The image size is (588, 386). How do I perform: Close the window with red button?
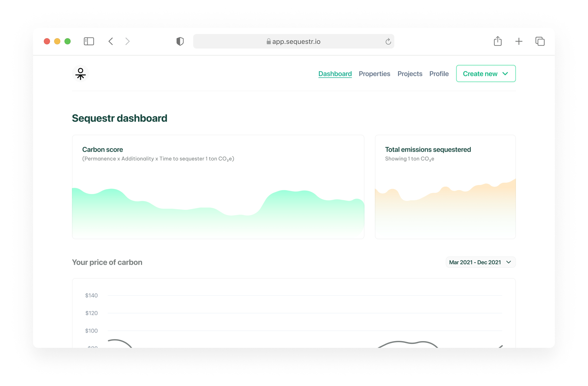coord(47,41)
